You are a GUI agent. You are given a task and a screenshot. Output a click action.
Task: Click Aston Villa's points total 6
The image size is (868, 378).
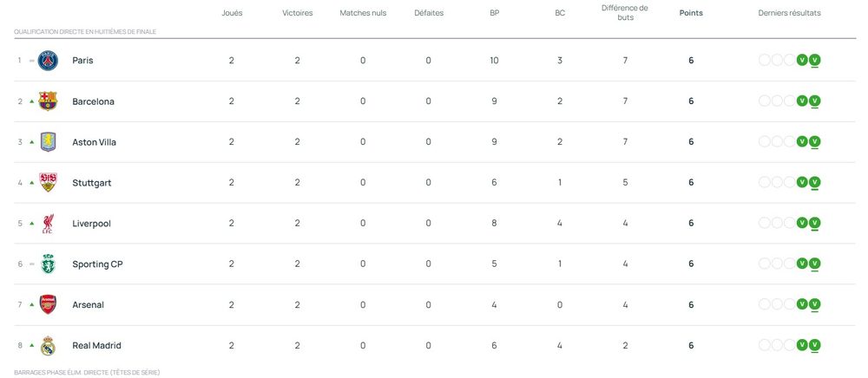click(x=691, y=142)
